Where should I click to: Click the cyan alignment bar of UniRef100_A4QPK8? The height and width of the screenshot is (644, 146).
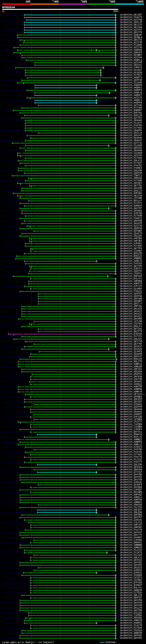pos(66,85)
